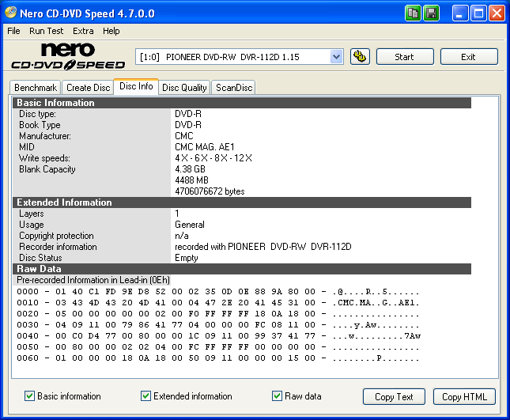Click the green floppy disk save icon
The height and width of the screenshot is (420, 510).
431,13
